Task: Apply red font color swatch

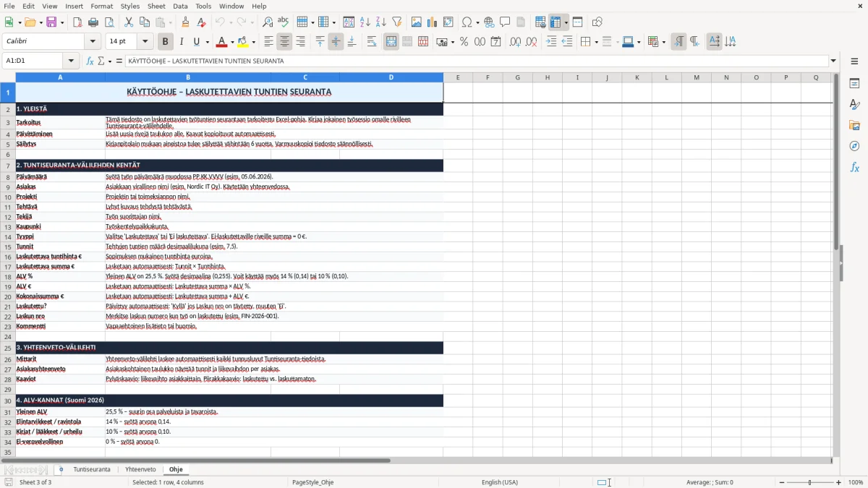Action: tap(221, 42)
